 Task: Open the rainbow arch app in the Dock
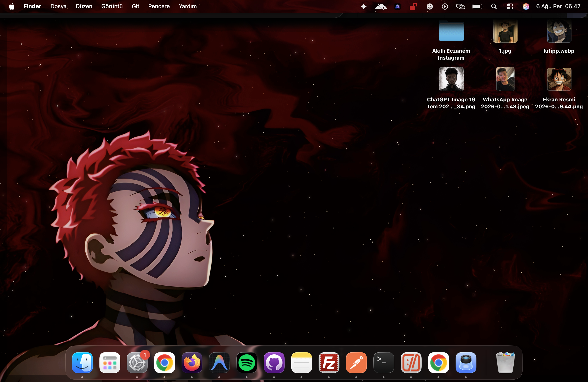tap(219, 362)
